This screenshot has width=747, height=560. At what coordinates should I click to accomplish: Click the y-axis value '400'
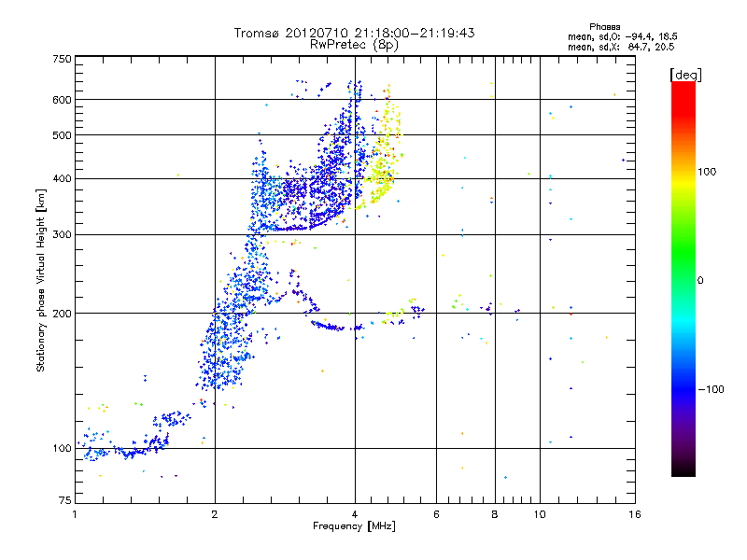coord(63,178)
